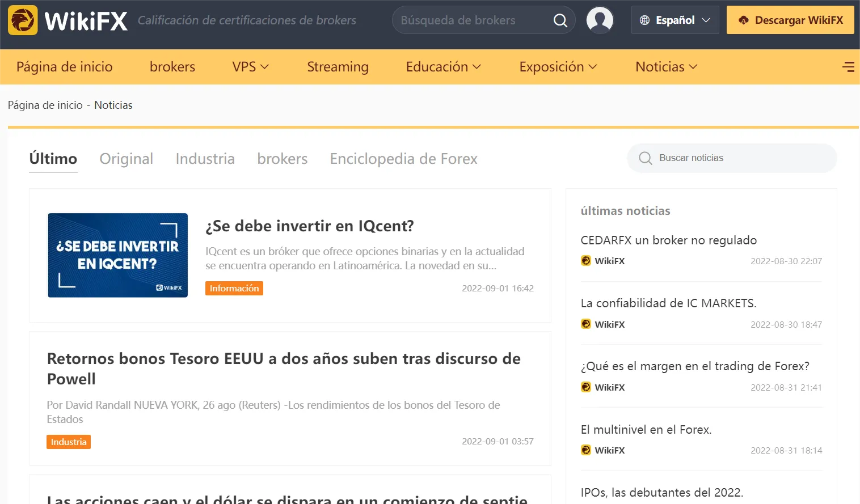Open the hamburger menu icon

[848, 67]
